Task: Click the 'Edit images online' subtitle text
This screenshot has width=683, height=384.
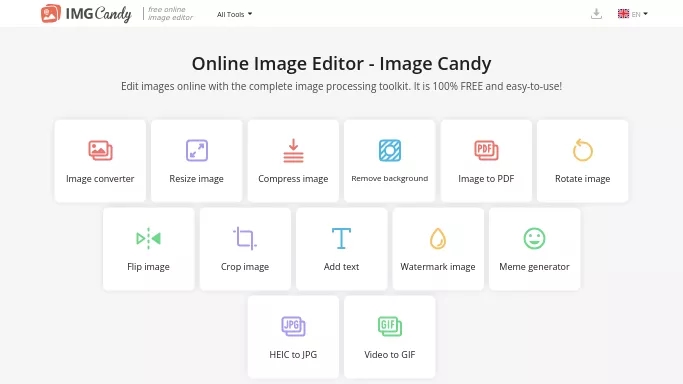Action: click(342, 86)
